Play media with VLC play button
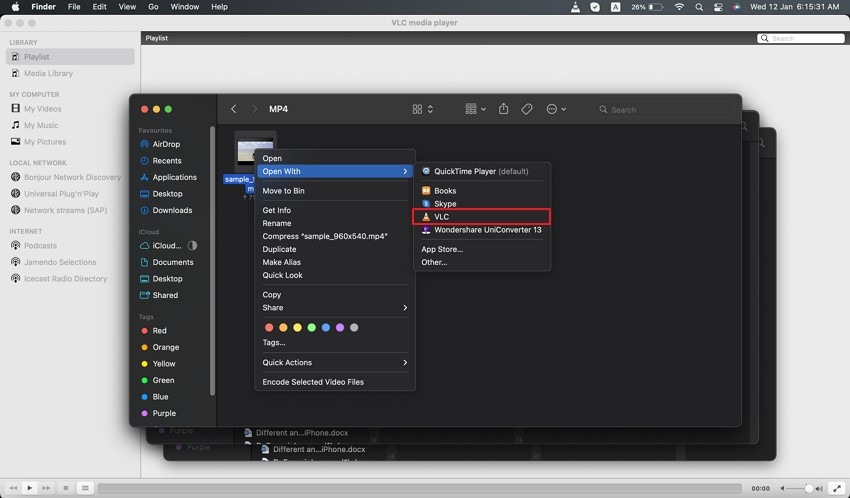 pyautogui.click(x=29, y=488)
